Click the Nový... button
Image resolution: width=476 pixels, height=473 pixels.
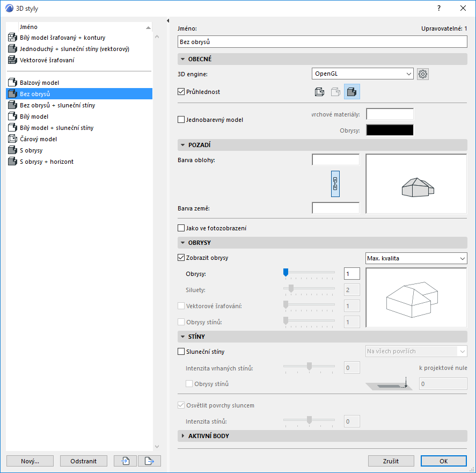click(x=30, y=461)
